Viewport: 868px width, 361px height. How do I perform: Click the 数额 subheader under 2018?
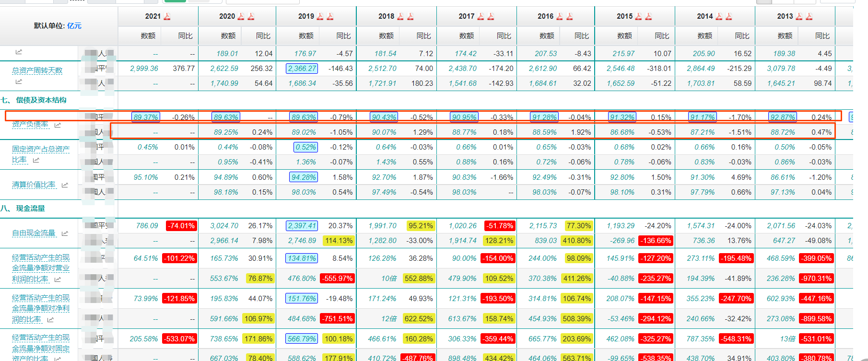(386, 36)
